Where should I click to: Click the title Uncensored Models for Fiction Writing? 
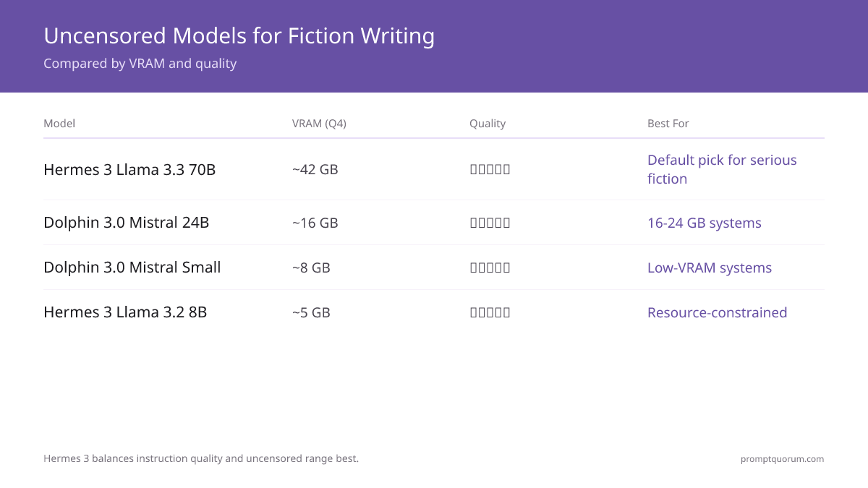click(239, 35)
